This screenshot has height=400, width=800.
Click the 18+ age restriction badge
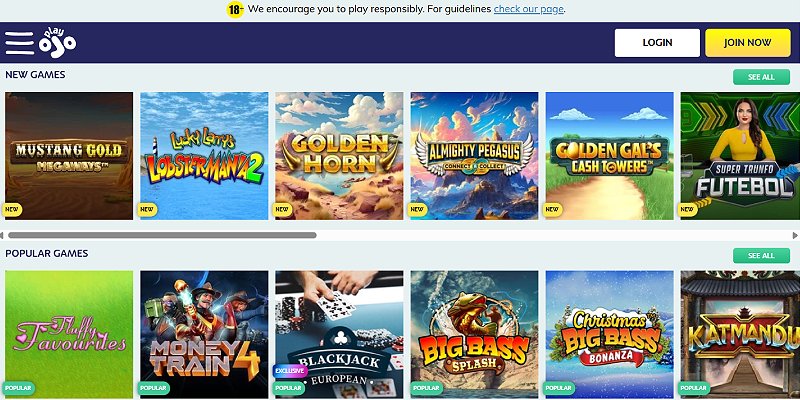pyautogui.click(x=235, y=10)
